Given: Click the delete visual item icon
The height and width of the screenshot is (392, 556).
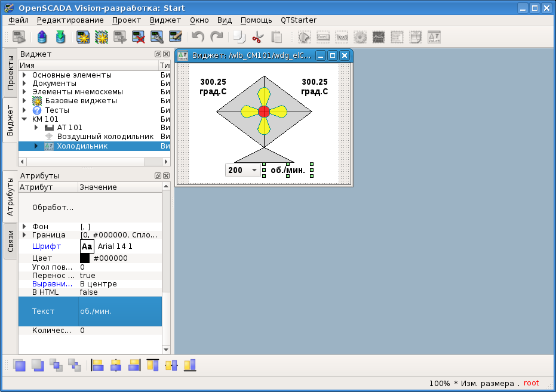Looking at the screenshot, I should 139,38.
